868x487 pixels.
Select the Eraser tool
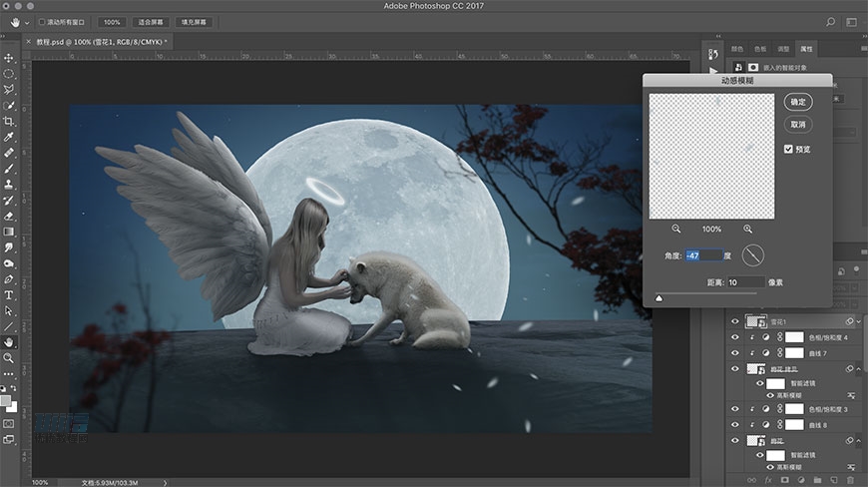click(x=9, y=216)
